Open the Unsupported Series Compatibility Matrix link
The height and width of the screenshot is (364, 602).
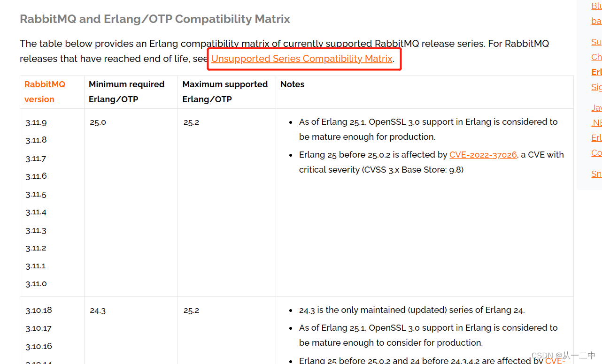pyautogui.click(x=302, y=59)
